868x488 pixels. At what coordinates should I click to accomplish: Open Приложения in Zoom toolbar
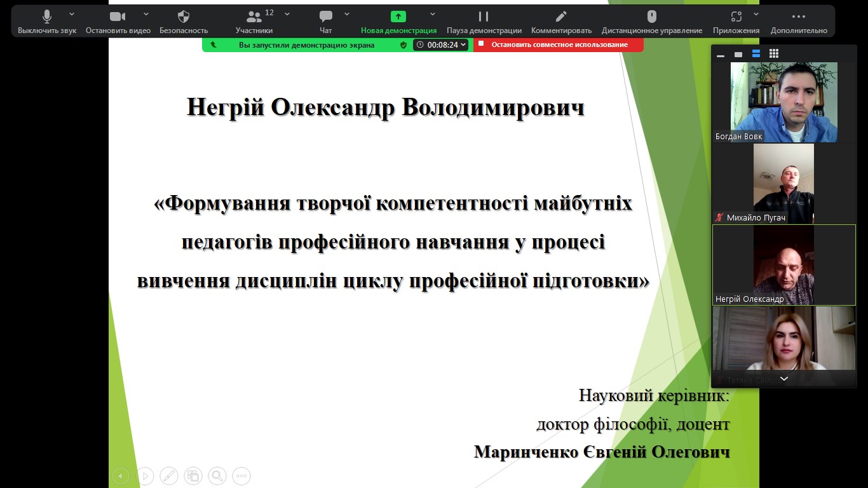(736, 22)
